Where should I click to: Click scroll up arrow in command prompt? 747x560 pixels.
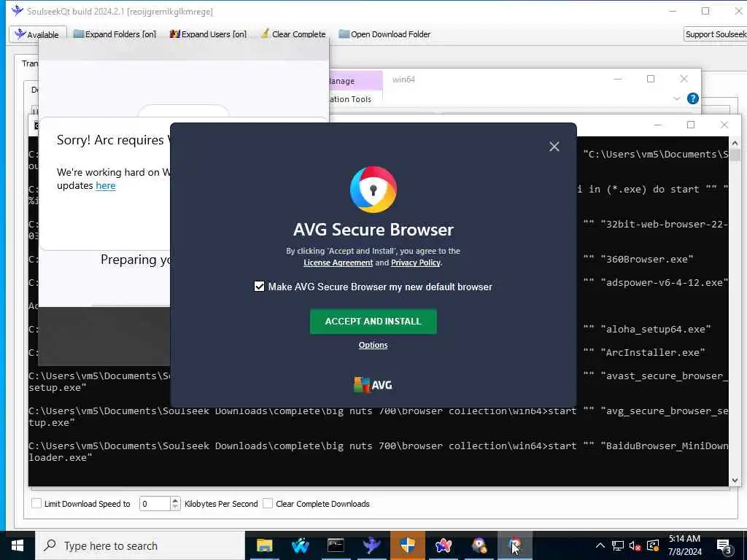(x=735, y=143)
